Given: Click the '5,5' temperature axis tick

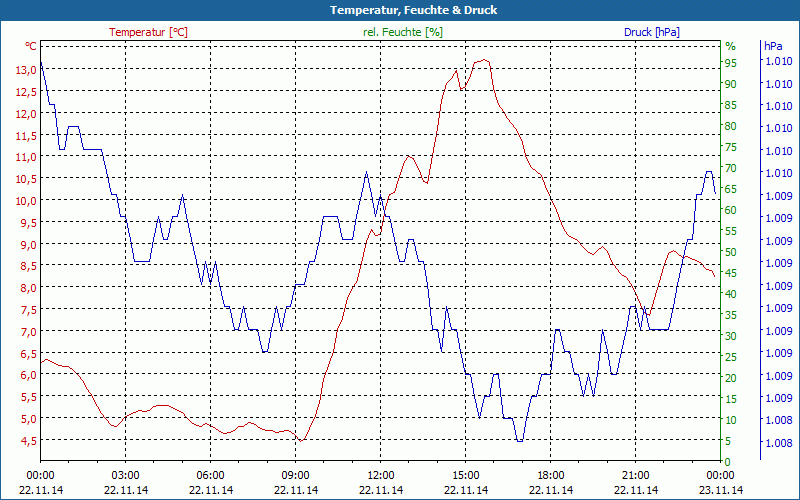Looking at the screenshot, I should coord(29,397).
